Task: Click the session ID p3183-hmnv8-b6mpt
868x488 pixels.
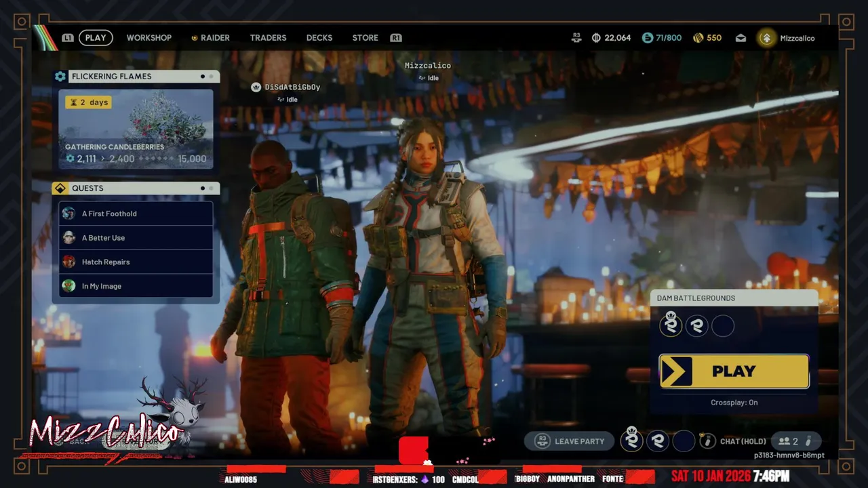Action: (x=789, y=455)
